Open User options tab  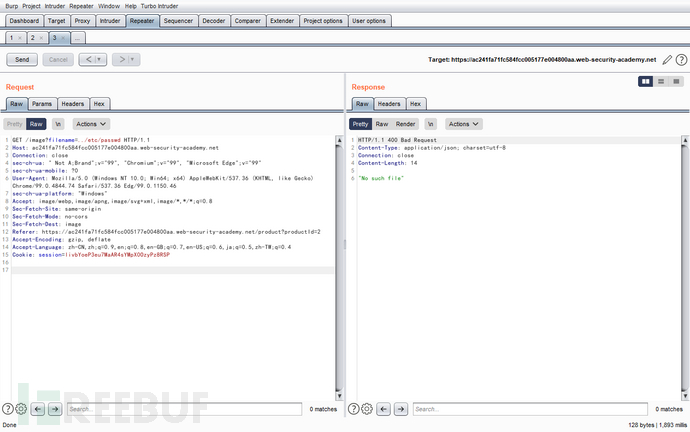click(369, 21)
